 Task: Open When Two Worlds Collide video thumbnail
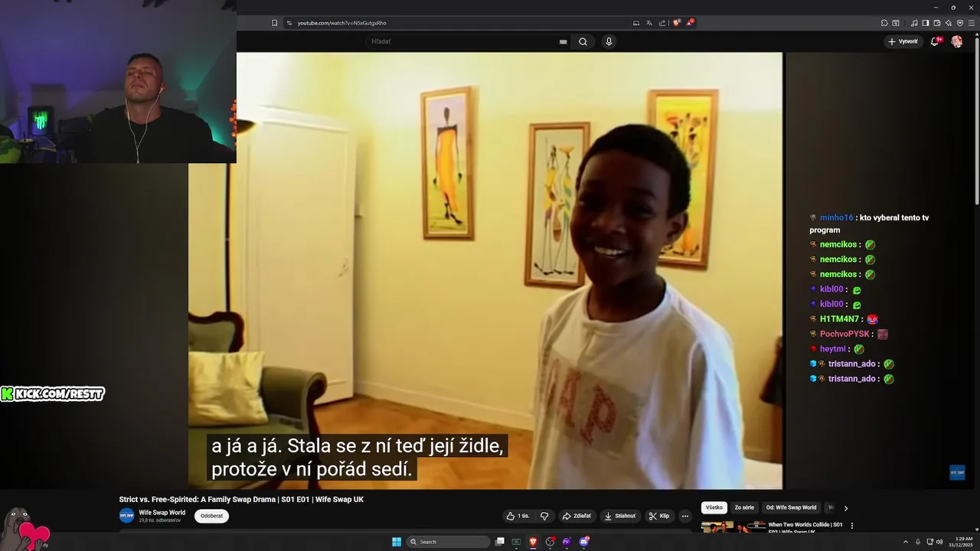[x=733, y=527]
